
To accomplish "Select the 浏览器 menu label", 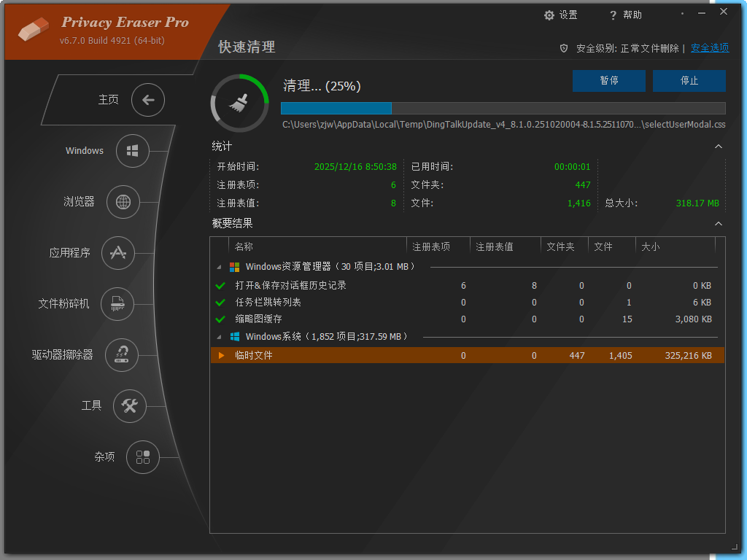I will click(x=79, y=201).
